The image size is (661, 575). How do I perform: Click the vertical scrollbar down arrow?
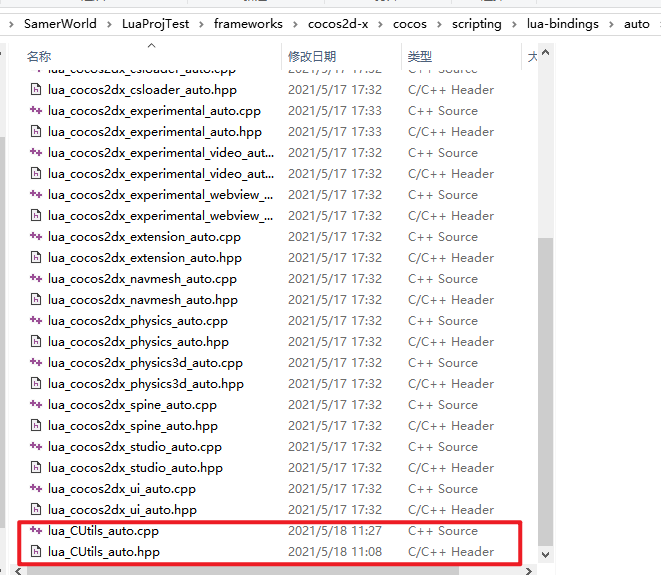click(546, 553)
